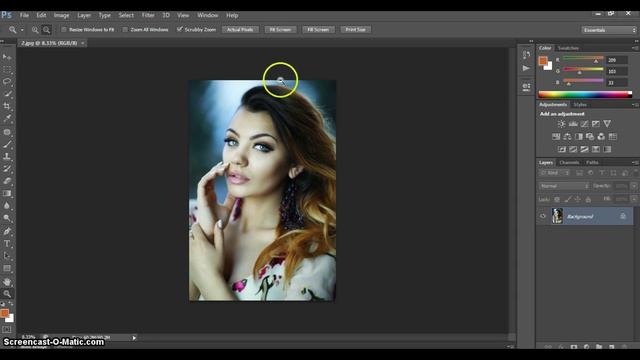This screenshot has height=360, width=640.
Task: Click the foreground color swatch in toolbox
Action: point(4,313)
